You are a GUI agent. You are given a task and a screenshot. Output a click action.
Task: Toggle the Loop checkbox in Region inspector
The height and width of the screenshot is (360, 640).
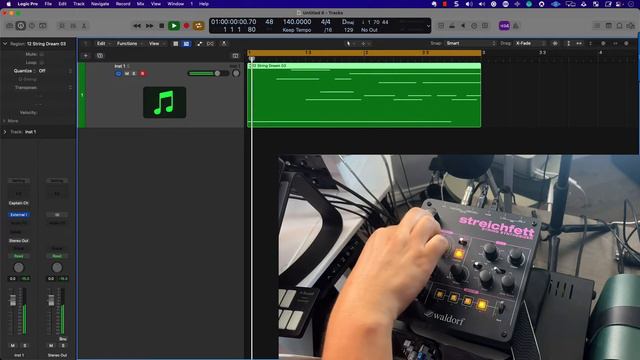[x=42, y=62]
